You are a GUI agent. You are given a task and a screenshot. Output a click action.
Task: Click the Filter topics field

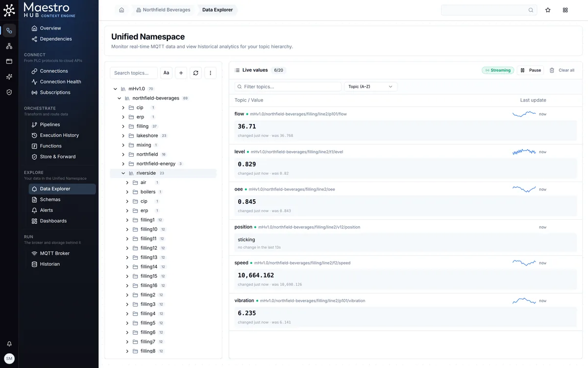288,86
